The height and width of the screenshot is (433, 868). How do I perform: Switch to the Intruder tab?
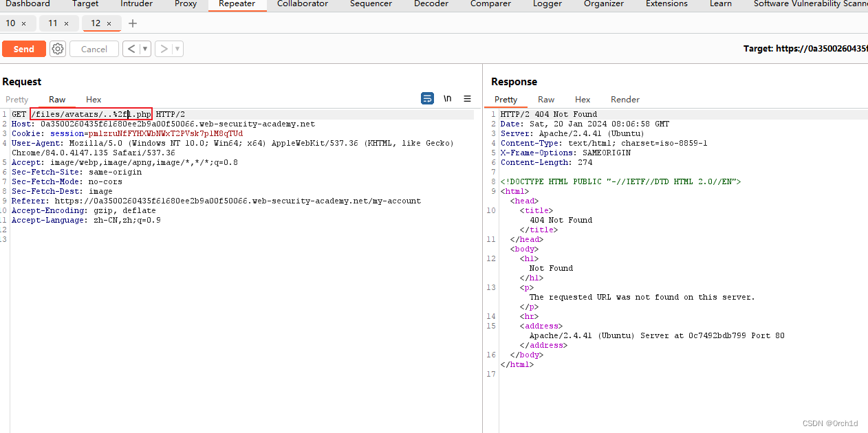tap(137, 4)
